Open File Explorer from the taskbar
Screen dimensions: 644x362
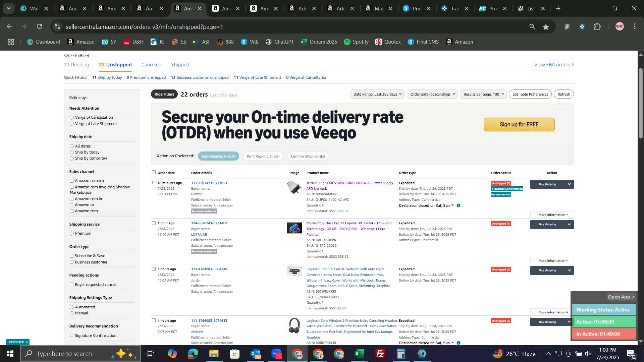[x=214, y=354]
